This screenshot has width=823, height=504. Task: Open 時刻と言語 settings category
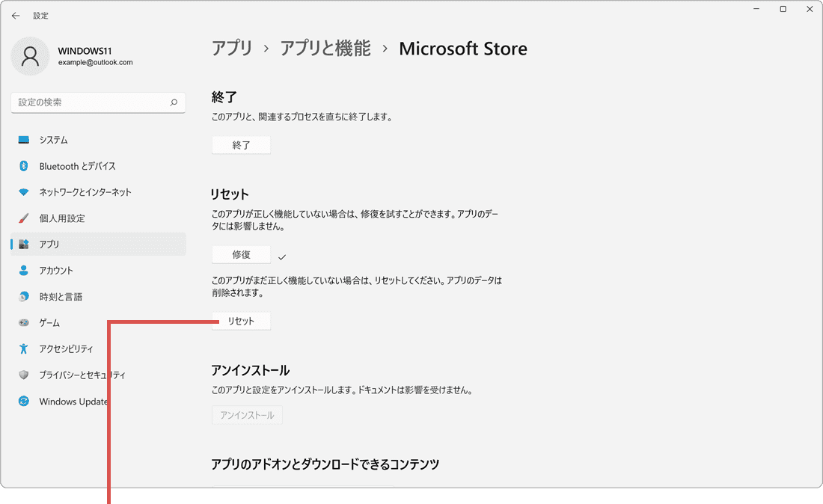[61, 297]
